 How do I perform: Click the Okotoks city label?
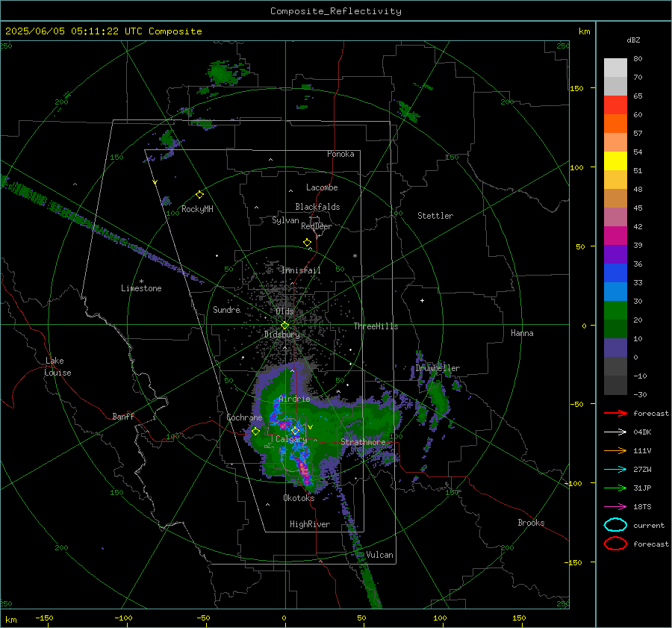coord(299,498)
